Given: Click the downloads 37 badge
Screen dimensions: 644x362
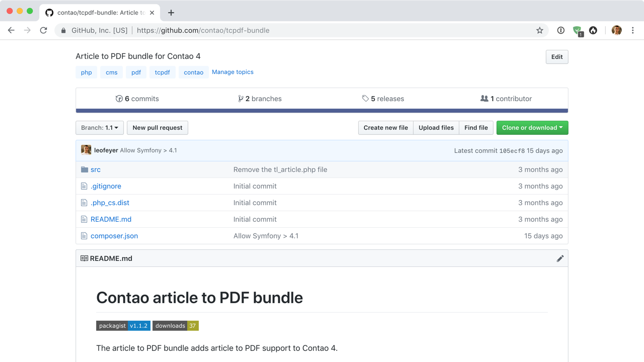Looking at the screenshot, I should tap(176, 326).
